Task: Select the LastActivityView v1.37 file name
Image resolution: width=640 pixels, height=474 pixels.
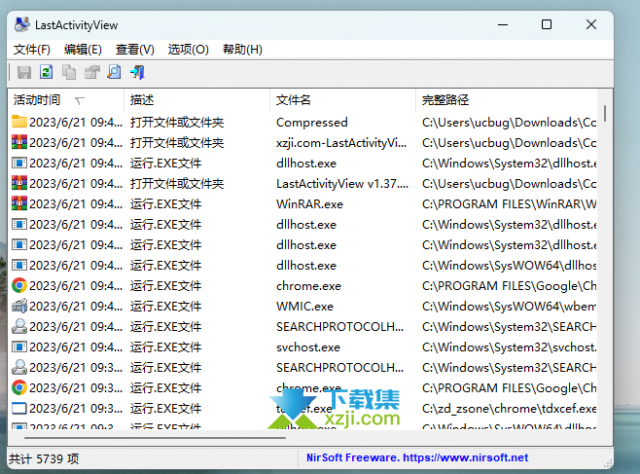Action: (x=342, y=183)
